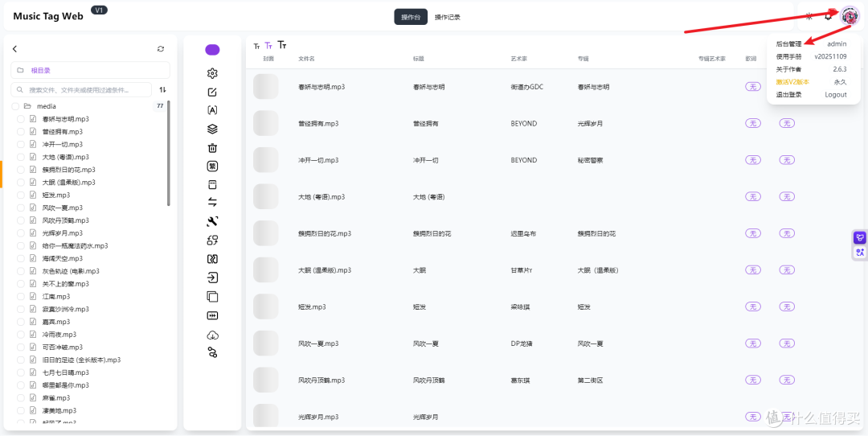Choose the smallest text size icon

click(x=256, y=47)
